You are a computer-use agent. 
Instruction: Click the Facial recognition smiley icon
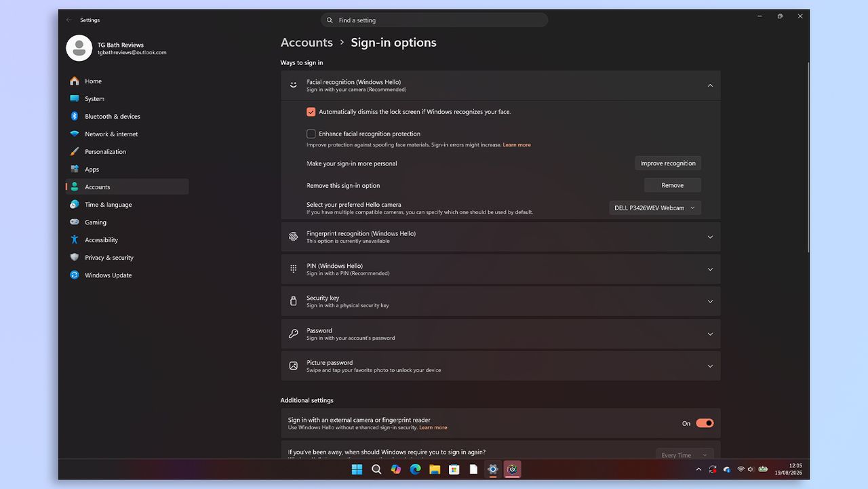click(294, 85)
